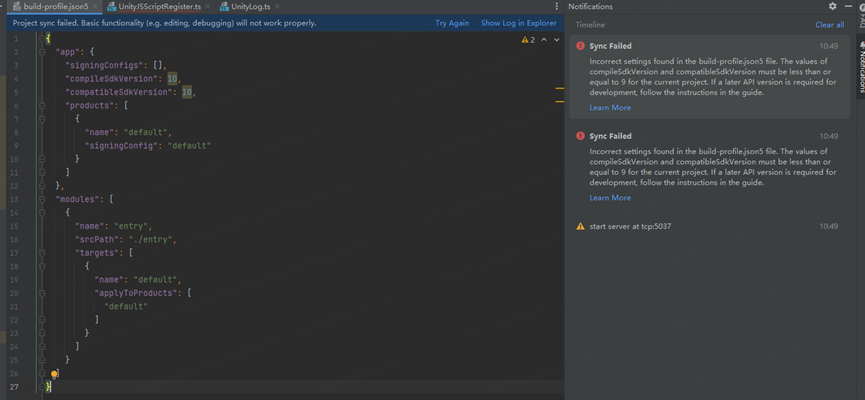Open Learn More in first Sync Failed
This screenshot has width=865, height=400.
click(610, 108)
